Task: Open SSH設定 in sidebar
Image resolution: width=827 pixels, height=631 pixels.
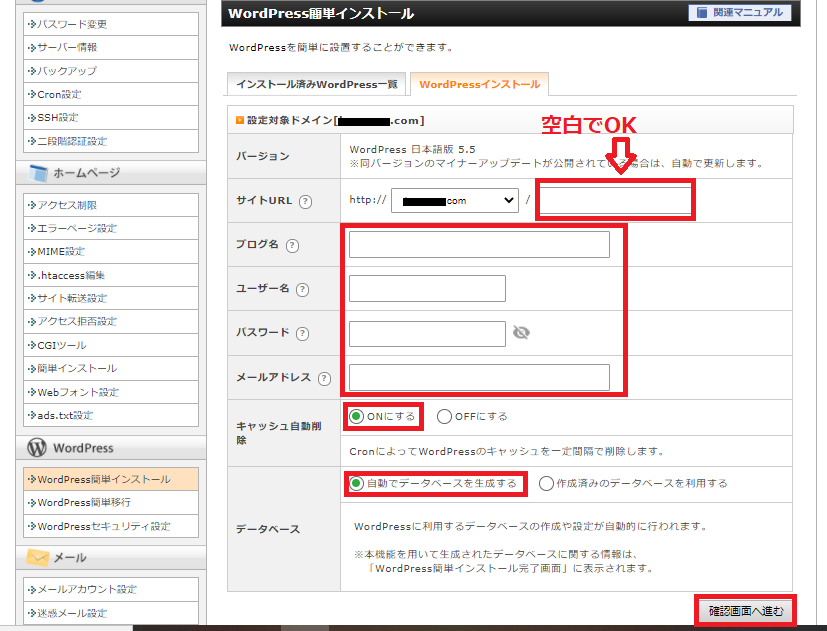Action: pos(111,118)
